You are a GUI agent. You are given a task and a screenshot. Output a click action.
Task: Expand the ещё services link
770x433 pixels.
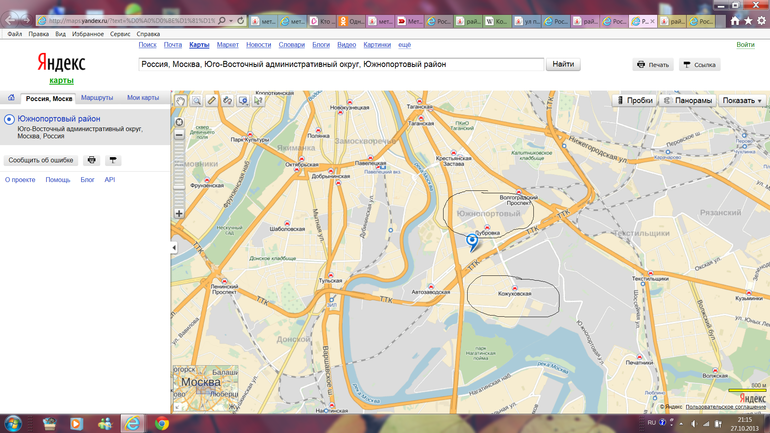[405, 45]
